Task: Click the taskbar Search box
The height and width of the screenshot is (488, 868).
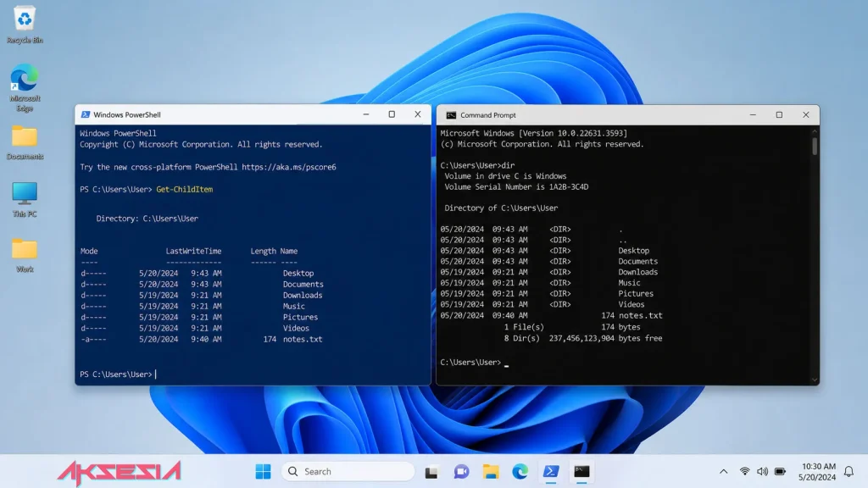Action: pos(348,471)
